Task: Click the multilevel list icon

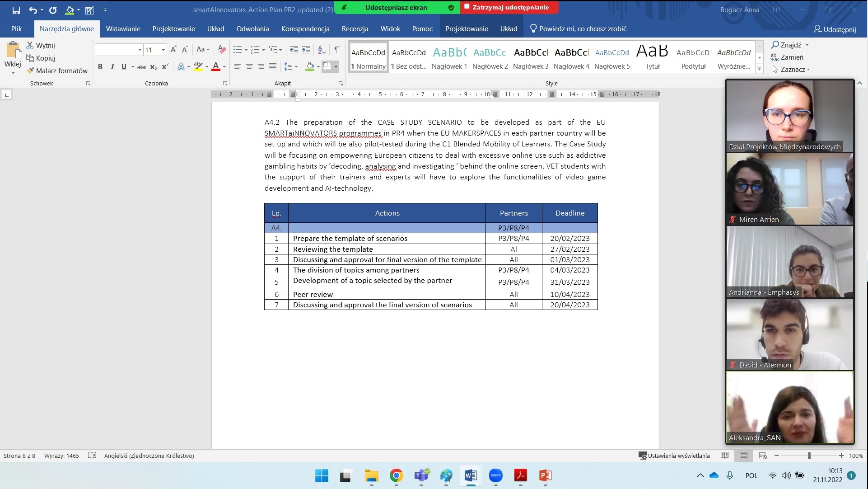Action: 273,49
